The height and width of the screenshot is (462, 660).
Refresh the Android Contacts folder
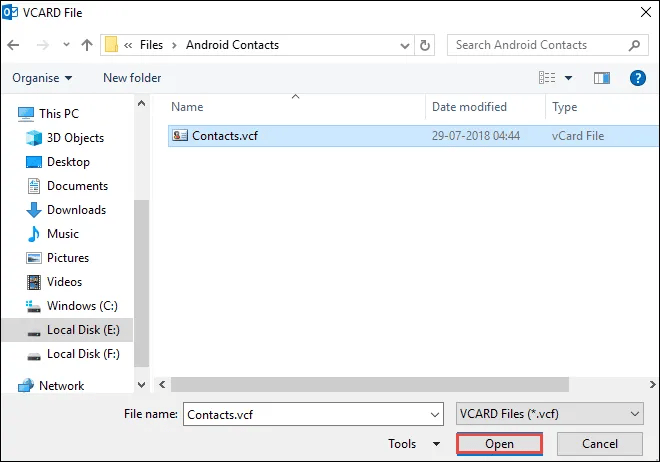point(426,45)
